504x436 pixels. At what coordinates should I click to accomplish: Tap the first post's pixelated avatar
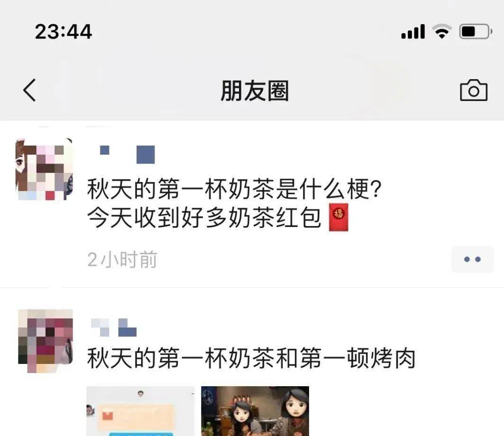44,169
